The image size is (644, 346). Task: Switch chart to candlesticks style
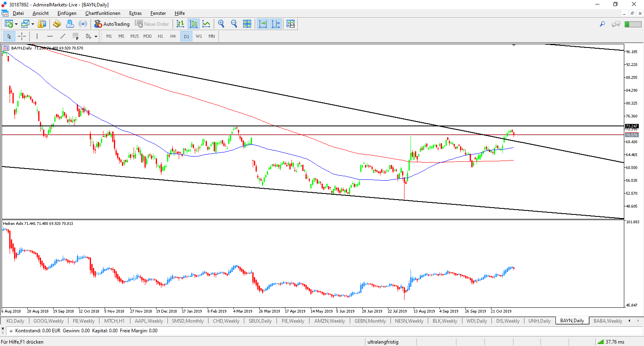point(193,24)
